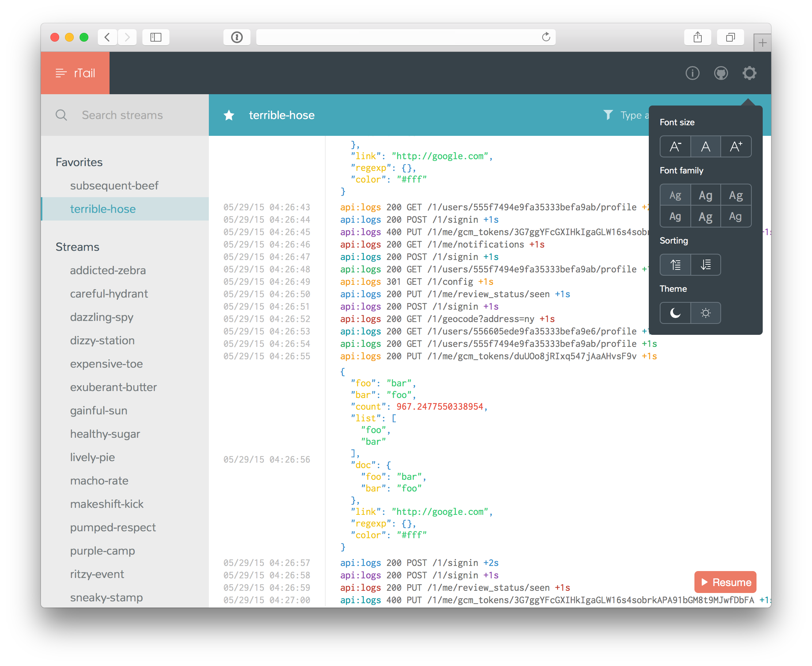Click the descending sort order icon
812x666 pixels.
point(705,264)
